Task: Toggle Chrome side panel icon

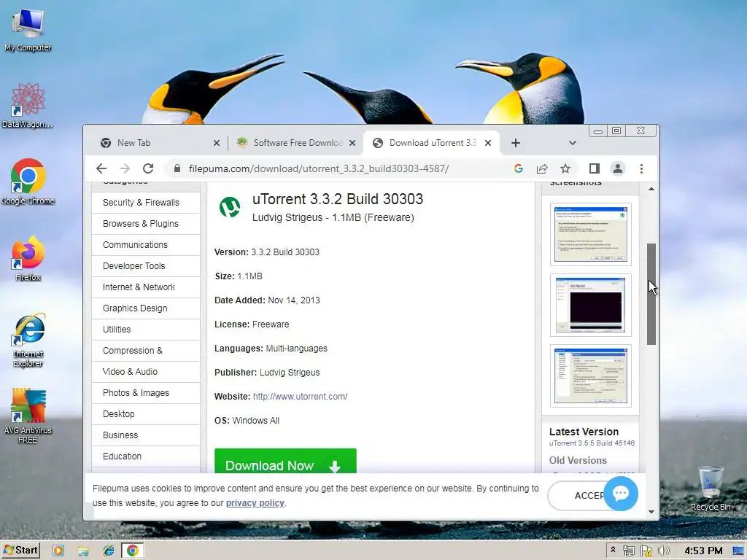Action: (x=594, y=168)
